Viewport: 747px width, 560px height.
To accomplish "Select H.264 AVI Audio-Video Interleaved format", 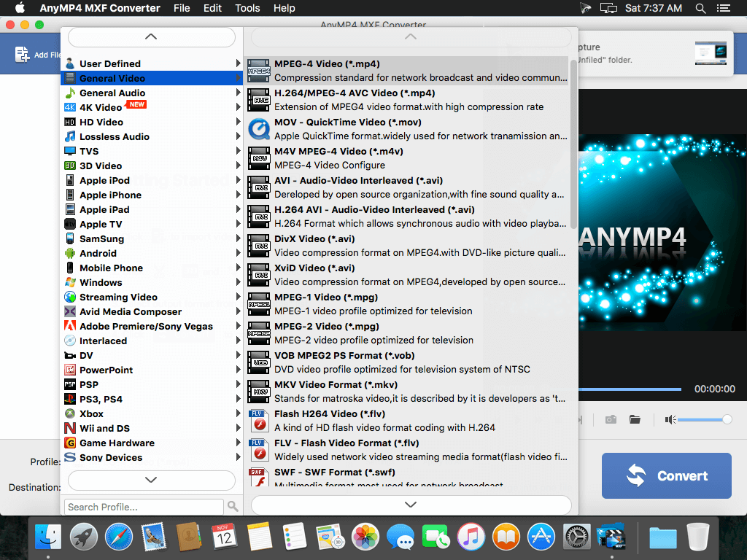I will [x=408, y=216].
